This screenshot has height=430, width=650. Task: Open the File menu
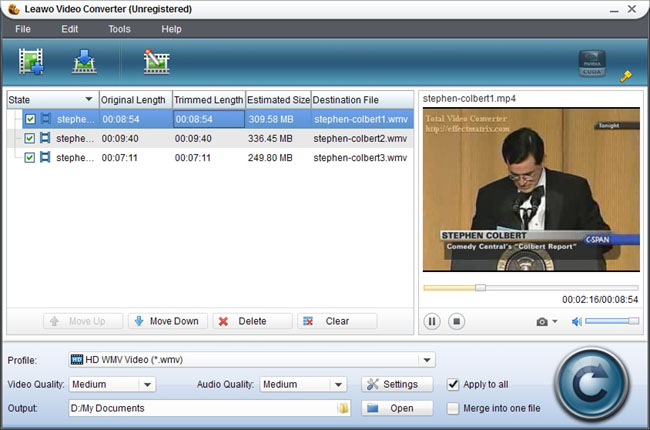click(x=23, y=29)
